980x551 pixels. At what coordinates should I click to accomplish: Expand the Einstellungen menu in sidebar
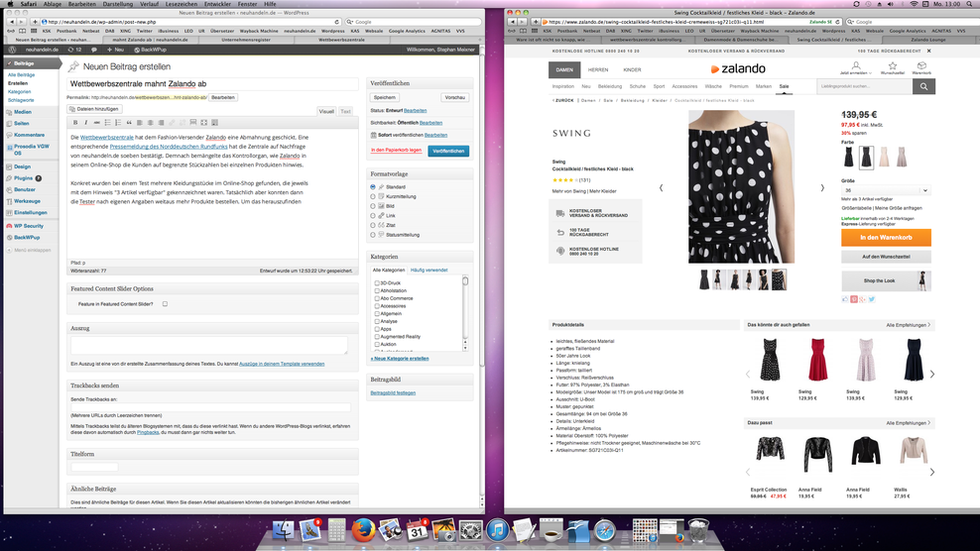31,212
